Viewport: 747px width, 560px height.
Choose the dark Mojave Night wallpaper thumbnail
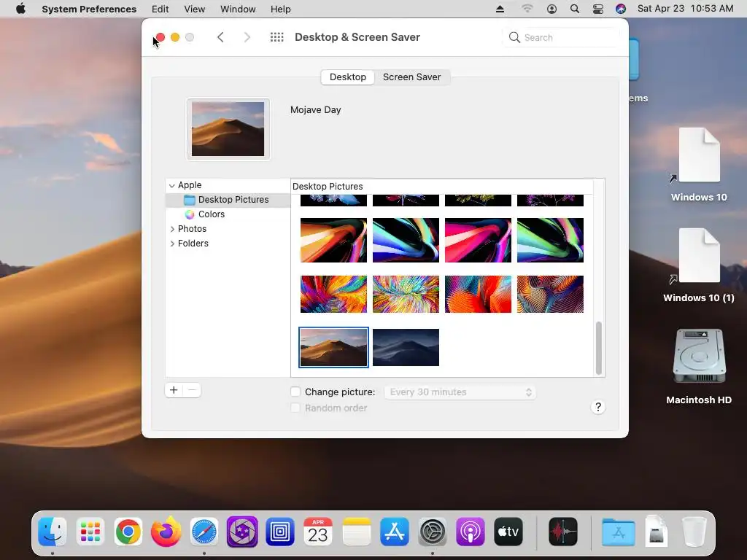[x=406, y=347]
